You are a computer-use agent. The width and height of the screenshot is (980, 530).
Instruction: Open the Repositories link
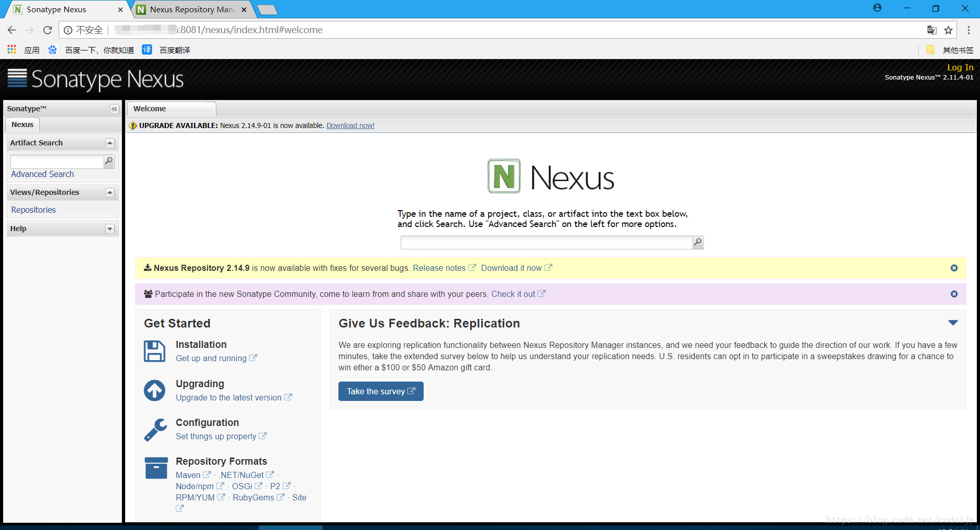click(33, 210)
